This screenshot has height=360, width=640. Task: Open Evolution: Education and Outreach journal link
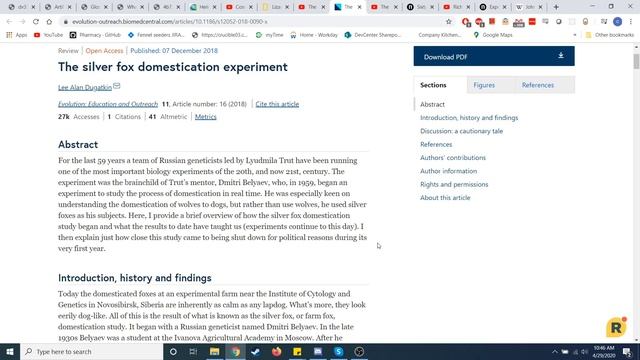coord(108,104)
